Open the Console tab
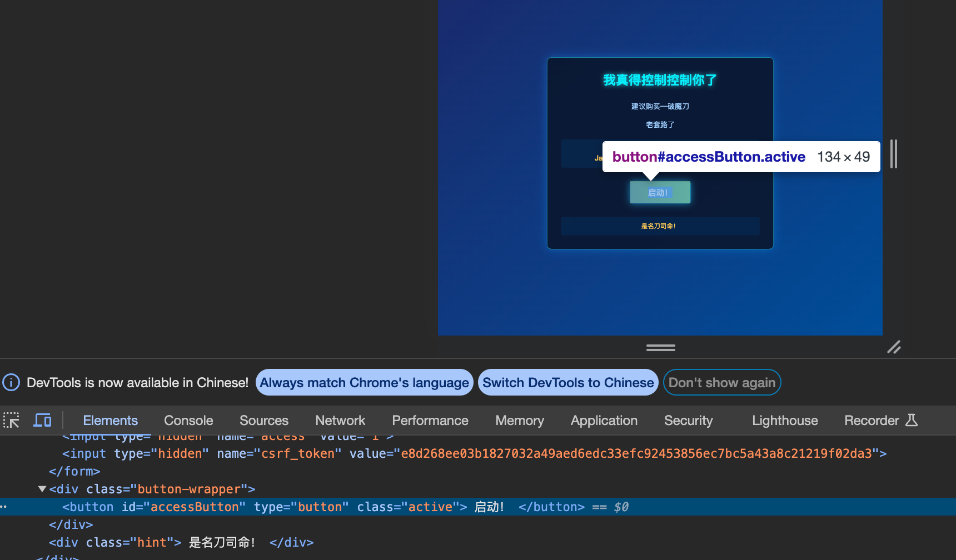The image size is (956, 560). pos(188,421)
